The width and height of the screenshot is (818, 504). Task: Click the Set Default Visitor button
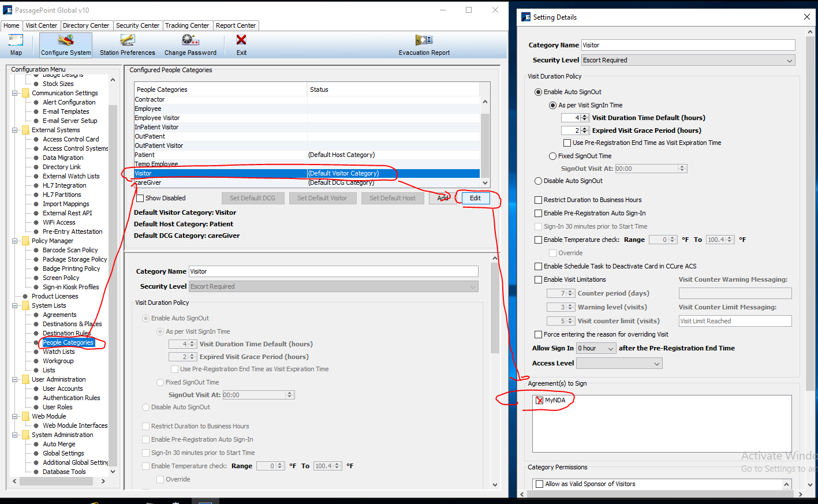tap(322, 198)
